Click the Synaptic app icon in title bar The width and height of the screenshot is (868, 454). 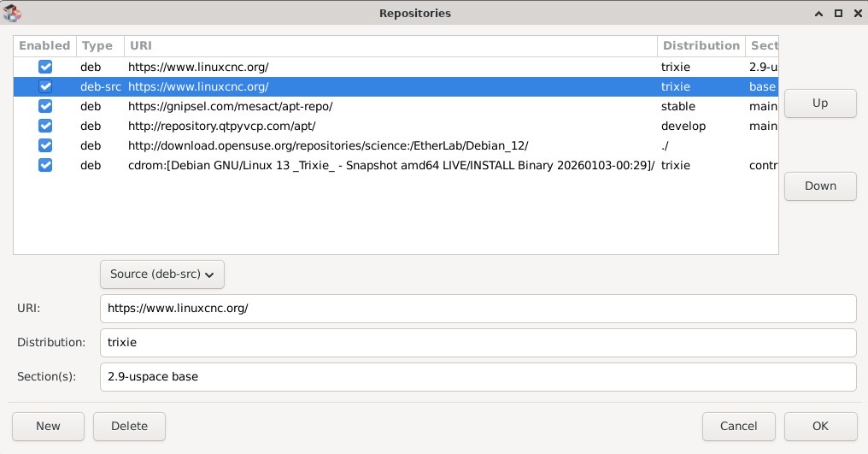coord(13,13)
